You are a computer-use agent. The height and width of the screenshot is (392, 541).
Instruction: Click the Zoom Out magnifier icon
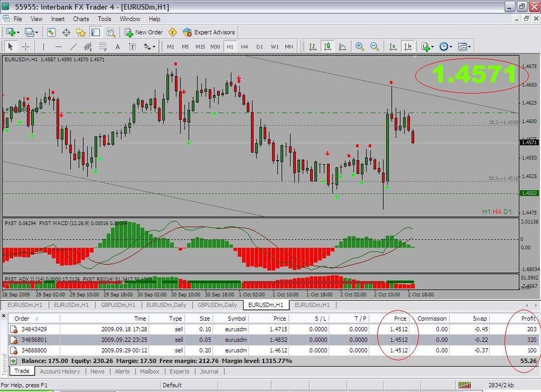point(374,47)
